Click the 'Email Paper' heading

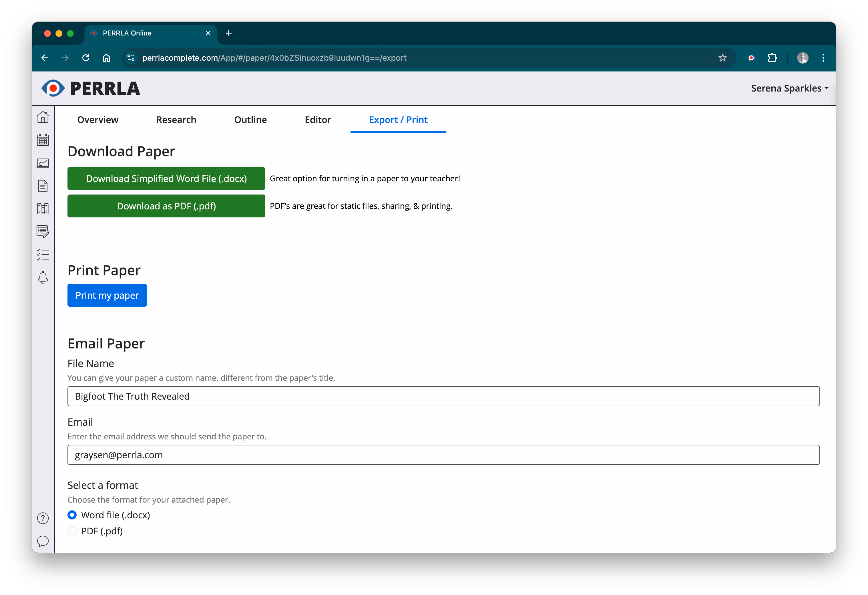[106, 344]
